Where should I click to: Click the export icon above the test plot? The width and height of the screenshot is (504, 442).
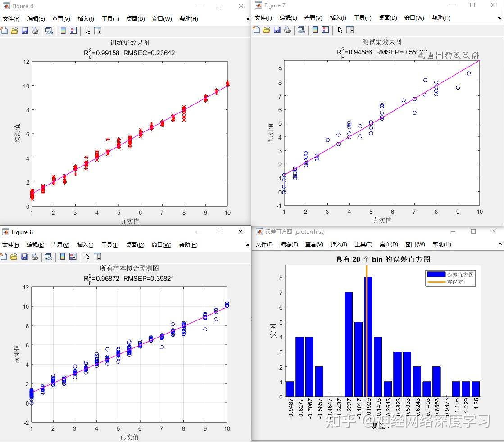click(x=421, y=55)
